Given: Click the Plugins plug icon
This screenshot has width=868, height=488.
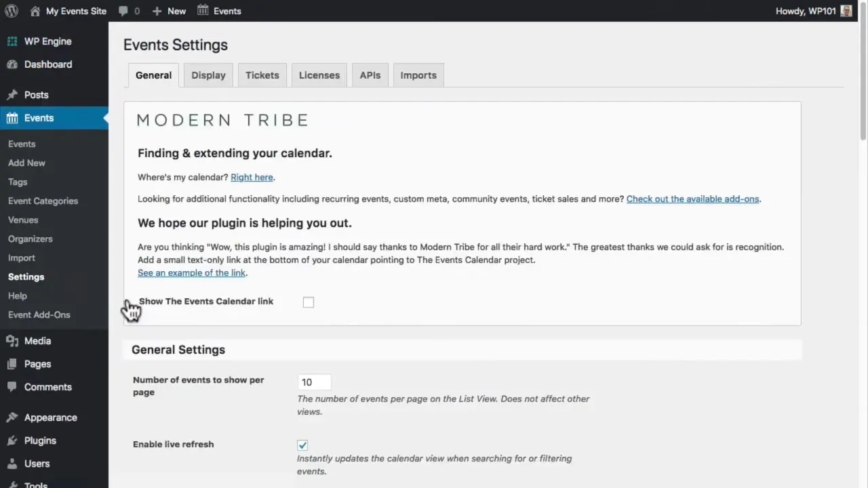Looking at the screenshot, I should point(12,441).
